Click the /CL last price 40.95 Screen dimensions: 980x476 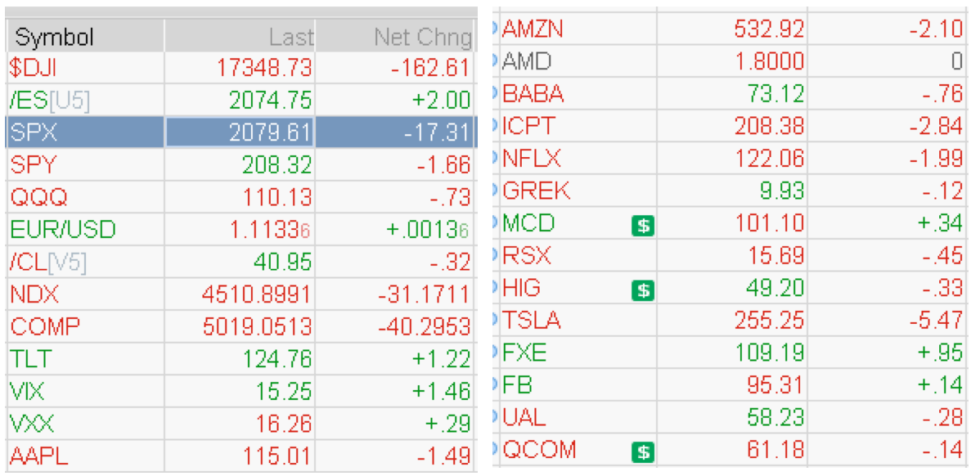pyautogui.click(x=283, y=263)
